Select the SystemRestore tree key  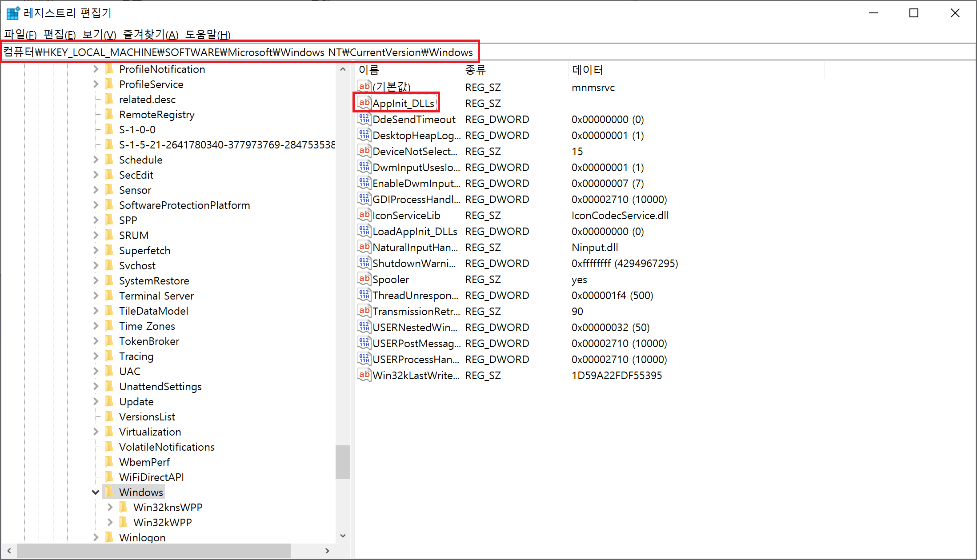[x=154, y=280]
